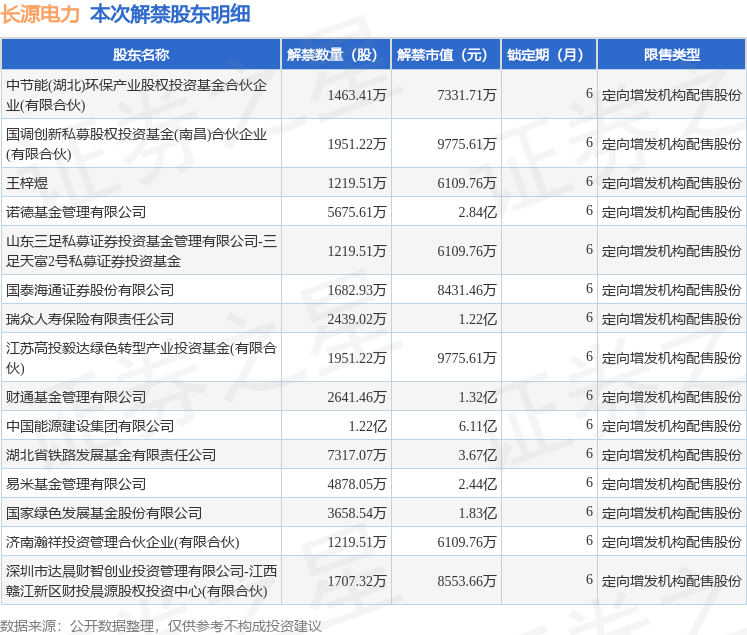Click the share count 1.22亿 in 中国能源建设 row
747x635 pixels.
point(367,426)
